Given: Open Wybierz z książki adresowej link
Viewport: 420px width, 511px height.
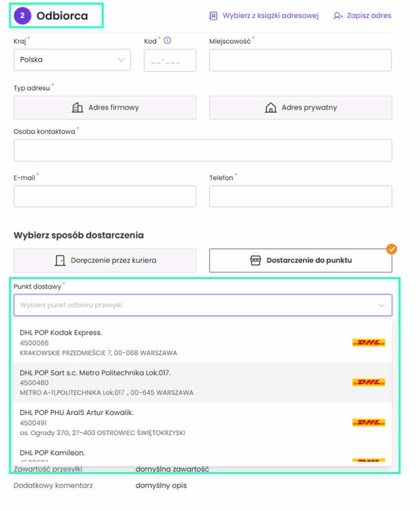Looking at the screenshot, I should point(270,15).
